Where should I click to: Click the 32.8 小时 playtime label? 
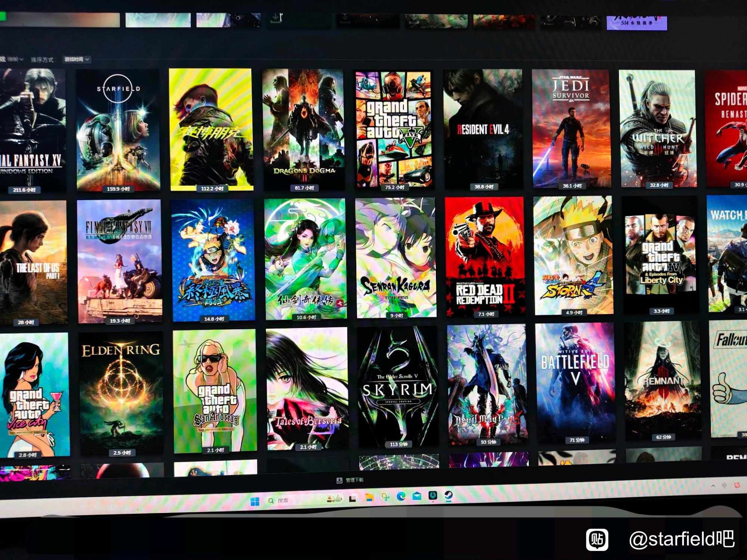pos(659,185)
